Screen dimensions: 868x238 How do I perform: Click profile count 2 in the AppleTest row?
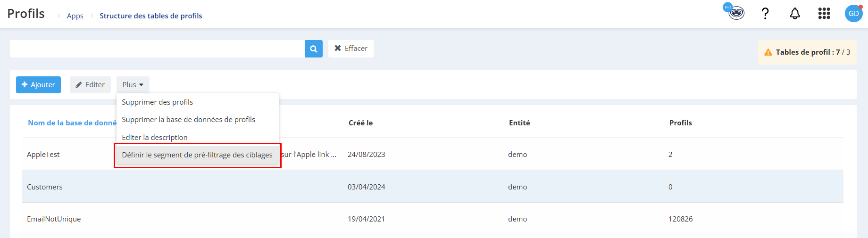[x=670, y=155]
